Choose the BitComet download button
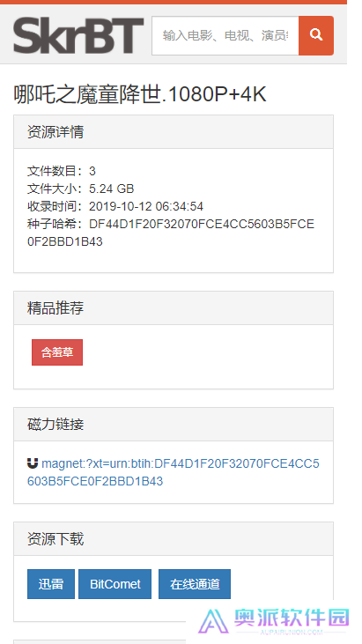The width and height of the screenshot is (362, 644). coord(115,583)
